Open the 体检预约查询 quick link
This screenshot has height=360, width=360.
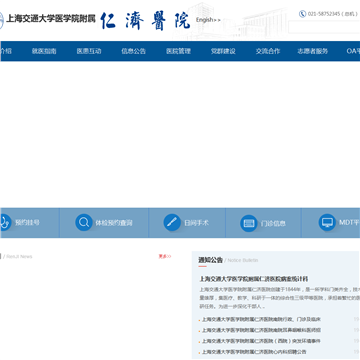(114, 223)
